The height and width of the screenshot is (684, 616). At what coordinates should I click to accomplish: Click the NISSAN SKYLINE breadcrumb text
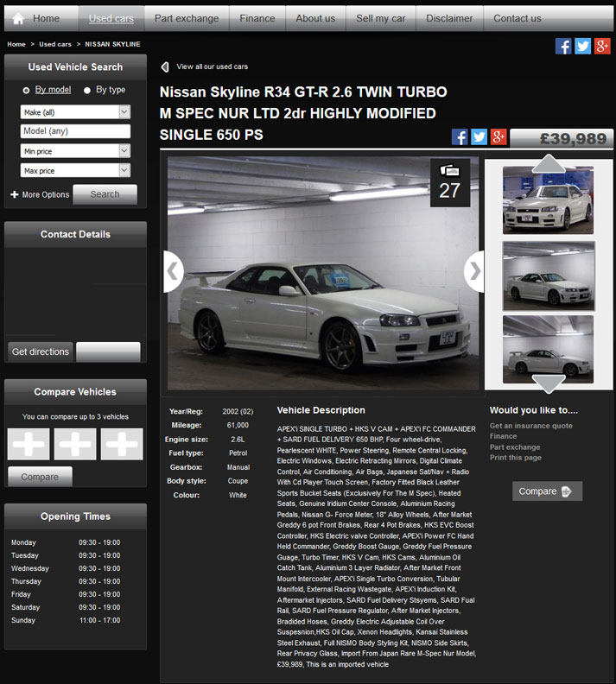112,44
